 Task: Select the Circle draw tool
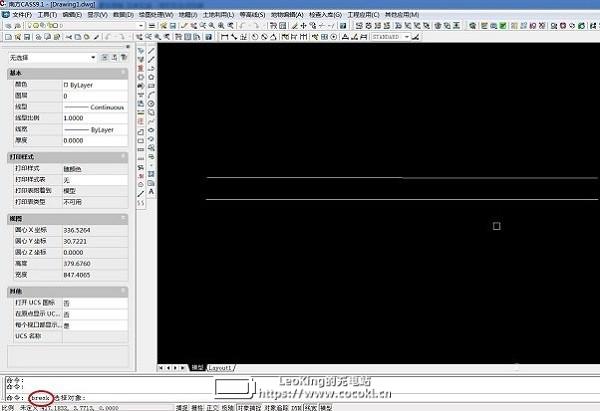click(x=152, y=104)
